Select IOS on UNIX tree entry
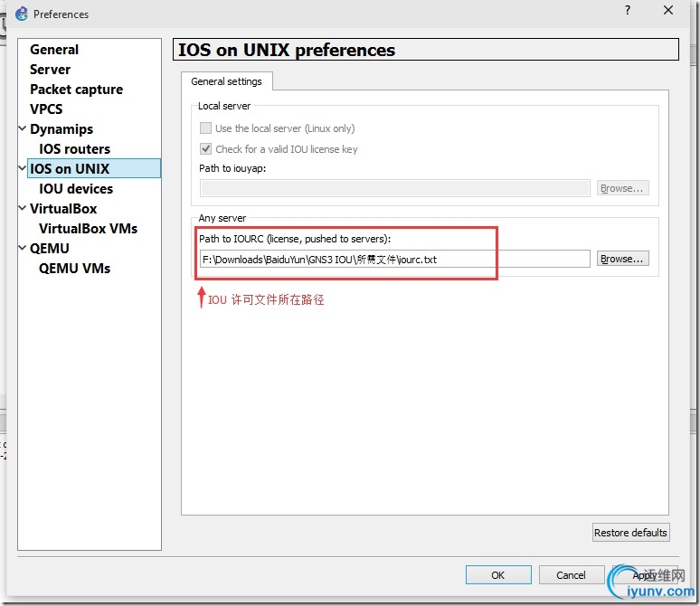 (94, 169)
